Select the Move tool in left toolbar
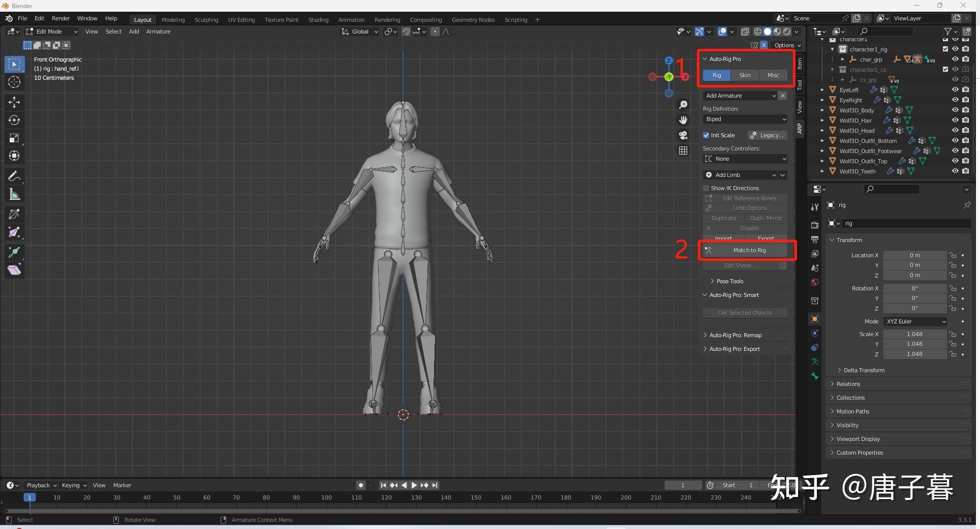Image resolution: width=980 pixels, height=529 pixels. pyautogui.click(x=14, y=102)
